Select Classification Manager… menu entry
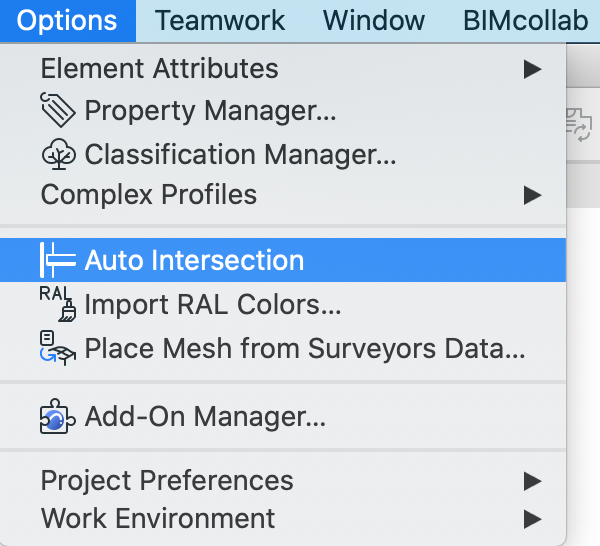 pyautogui.click(x=240, y=155)
